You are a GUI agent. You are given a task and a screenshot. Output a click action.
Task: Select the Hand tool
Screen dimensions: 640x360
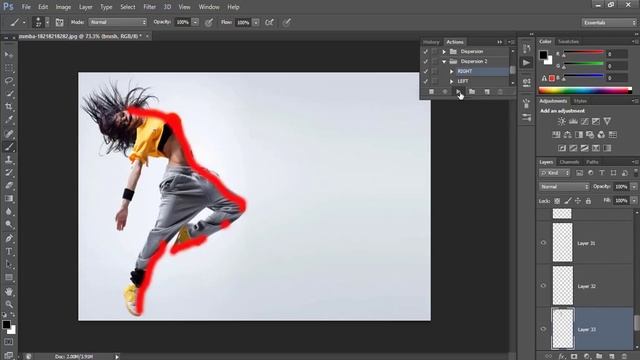coord(9,291)
